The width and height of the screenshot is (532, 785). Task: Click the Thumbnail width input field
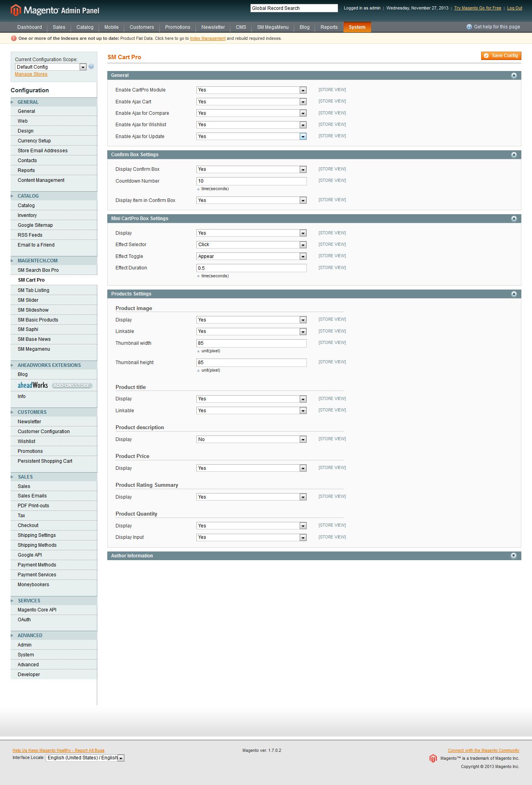[x=251, y=343]
